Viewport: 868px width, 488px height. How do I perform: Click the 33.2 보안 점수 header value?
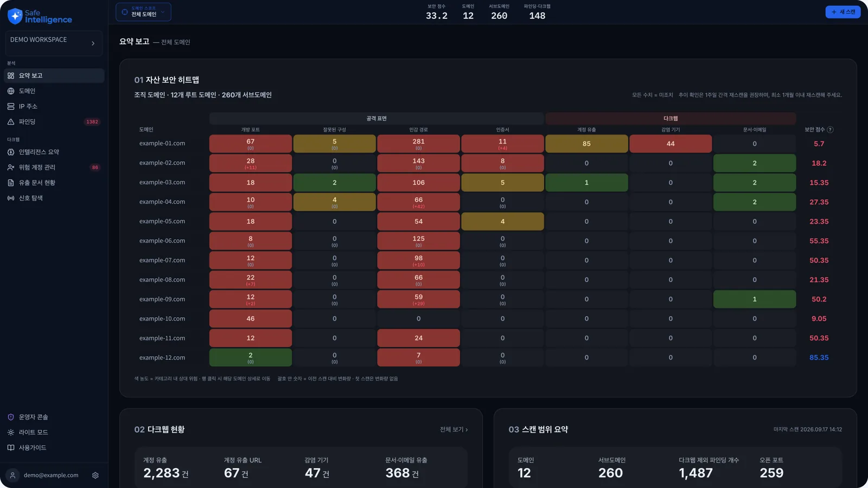click(x=437, y=16)
